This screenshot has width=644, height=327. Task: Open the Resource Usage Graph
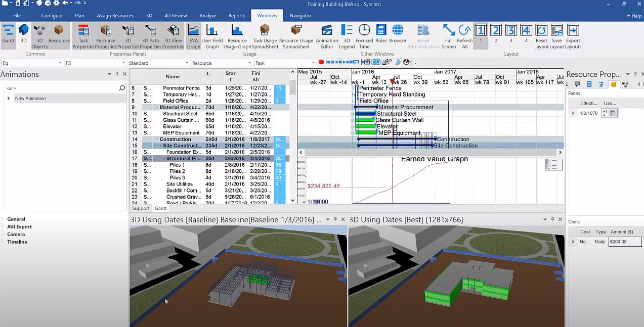point(237,36)
